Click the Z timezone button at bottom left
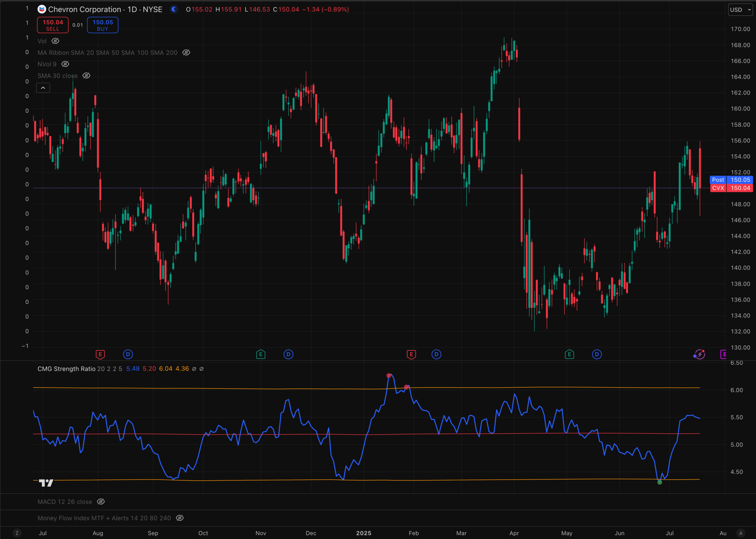The height and width of the screenshot is (539, 756). point(17,533)
